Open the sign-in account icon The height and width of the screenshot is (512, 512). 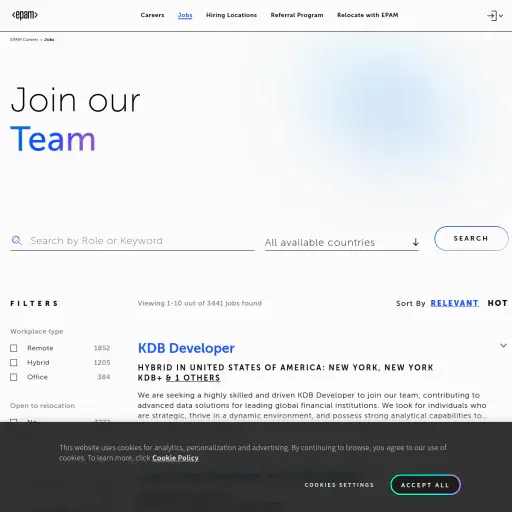pos(495,15)
